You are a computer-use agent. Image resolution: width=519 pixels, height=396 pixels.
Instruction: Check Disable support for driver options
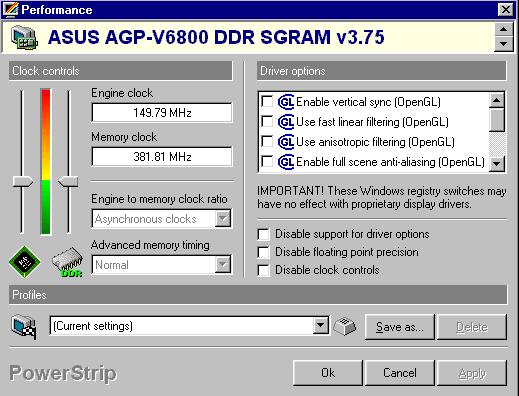tap(263, 234)
